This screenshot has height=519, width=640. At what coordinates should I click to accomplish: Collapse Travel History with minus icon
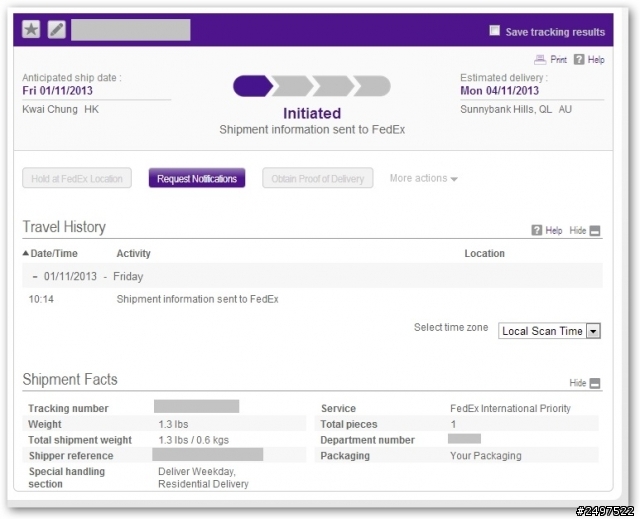(x=595, y=231)
